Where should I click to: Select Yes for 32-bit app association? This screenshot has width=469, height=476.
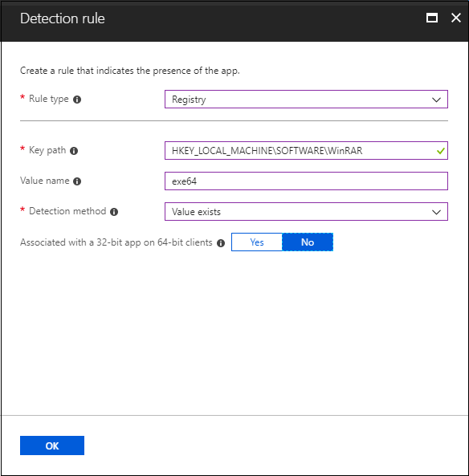point(257,242)
